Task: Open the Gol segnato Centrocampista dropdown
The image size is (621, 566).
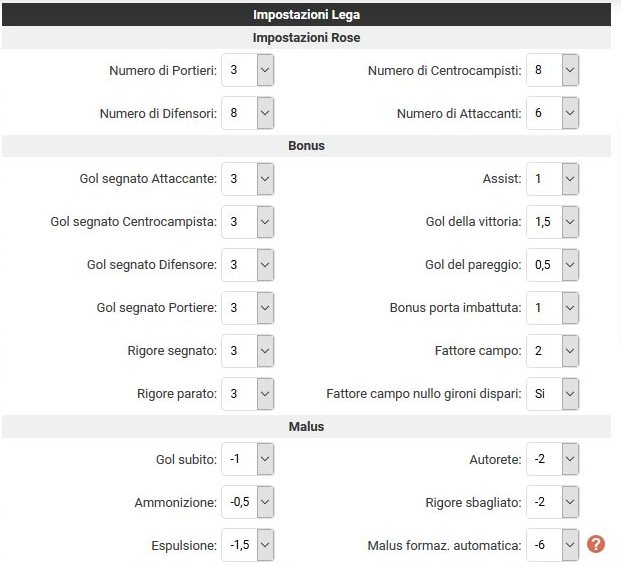Action: pyautogui.click(x=248, y=222)
